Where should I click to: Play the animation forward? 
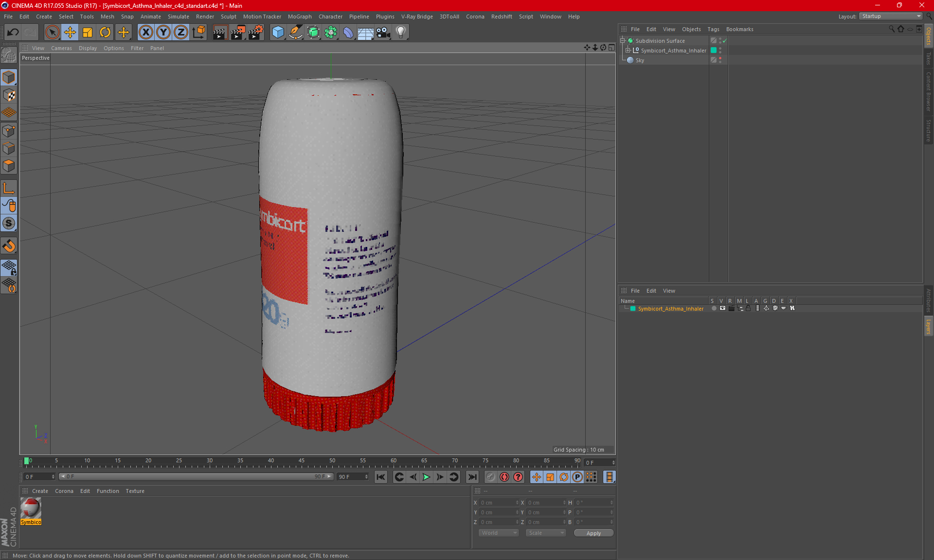click(426, 477)
